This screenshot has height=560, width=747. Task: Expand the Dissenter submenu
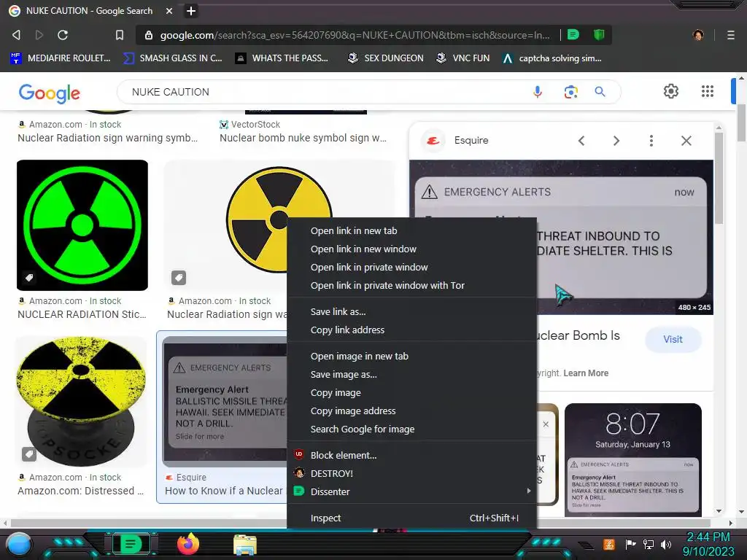coord(413,491)
